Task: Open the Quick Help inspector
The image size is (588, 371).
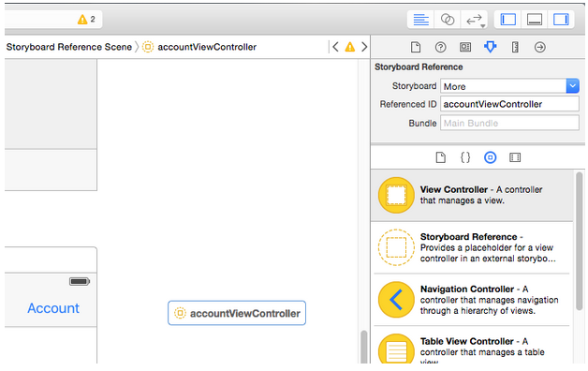Action: pyautogui.click(x=440, y=47)
